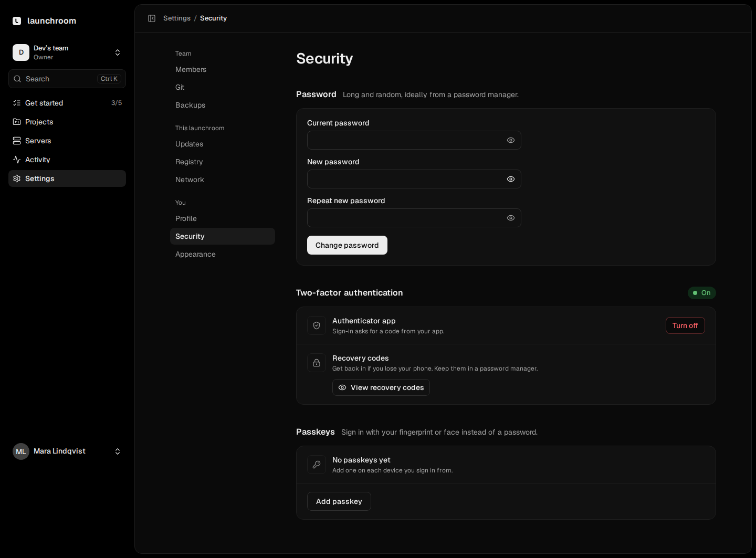Open Registry settings

(223, 162)
